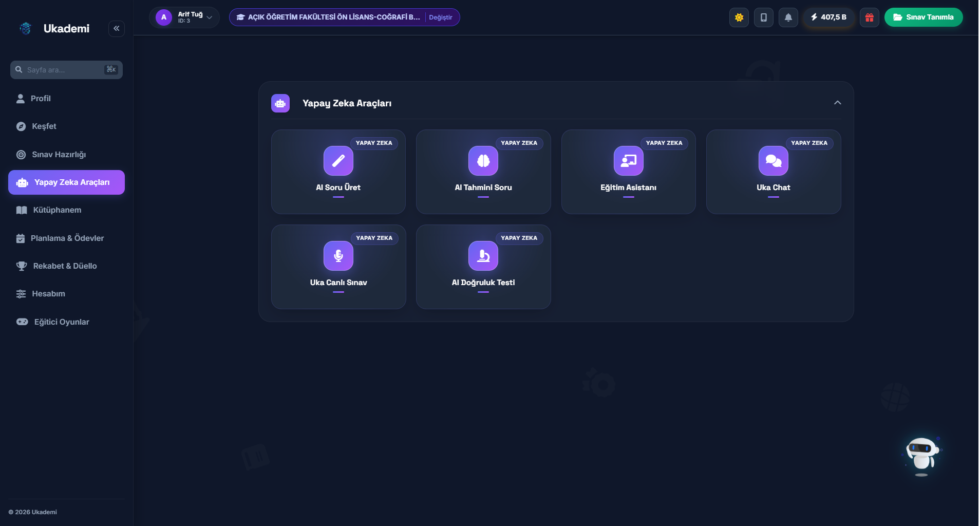Click the Uka Chat card title

[x=774, y=187]
